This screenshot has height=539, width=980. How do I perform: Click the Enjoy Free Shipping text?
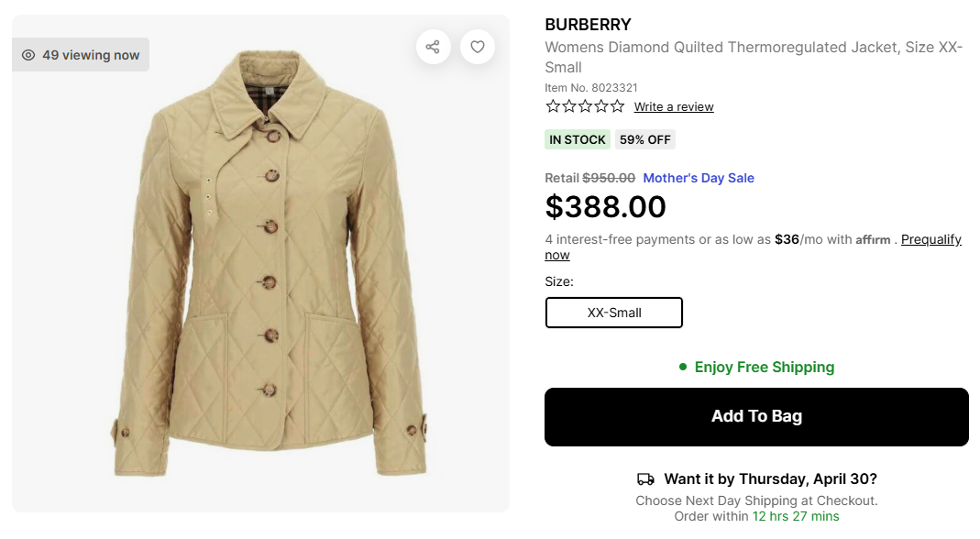point(765,367)
